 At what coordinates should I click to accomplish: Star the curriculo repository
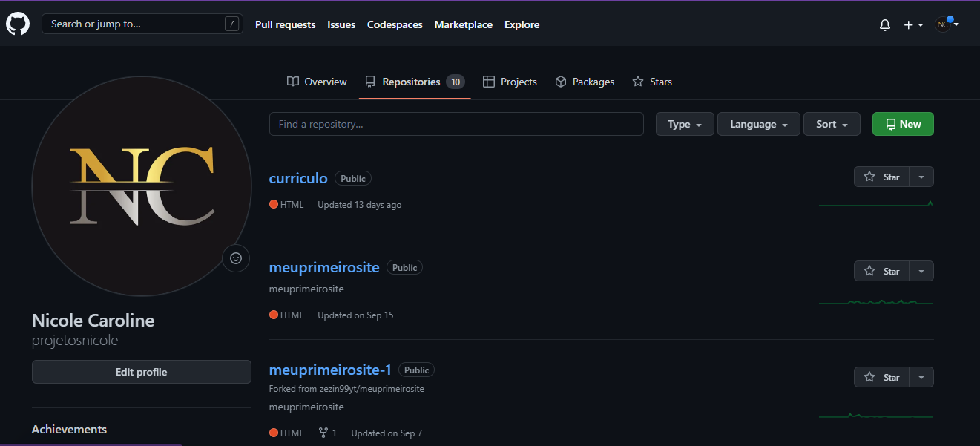(x=881, y=177)
